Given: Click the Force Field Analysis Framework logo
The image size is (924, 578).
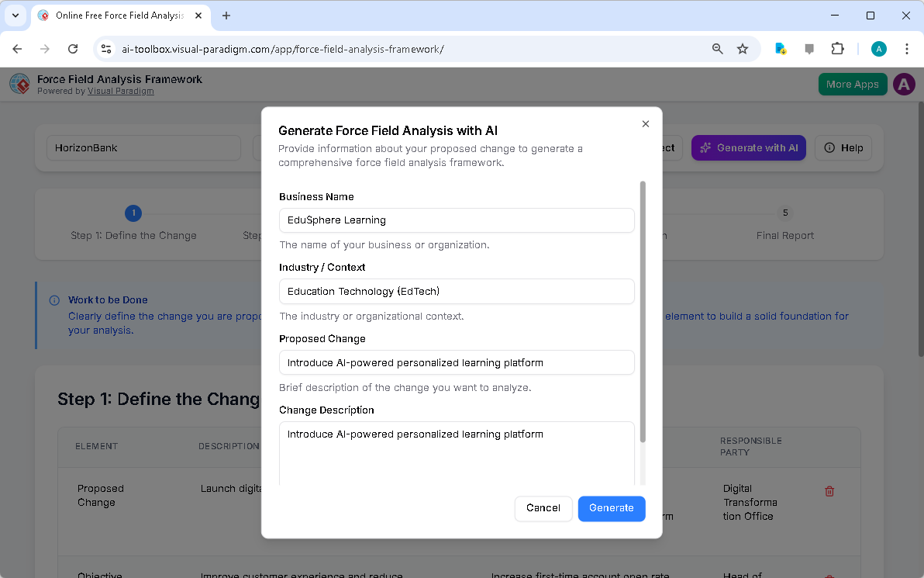Looking at the screenshot, I should [19, 84].
